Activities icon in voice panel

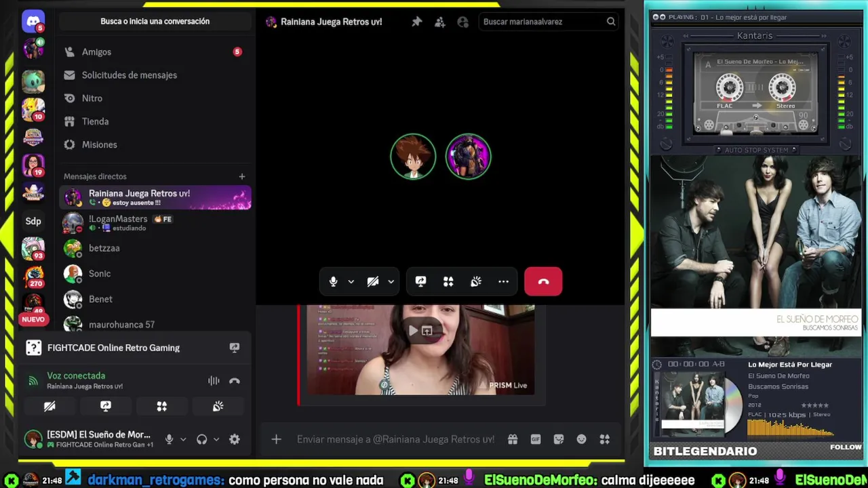click(x=161, y=406)
